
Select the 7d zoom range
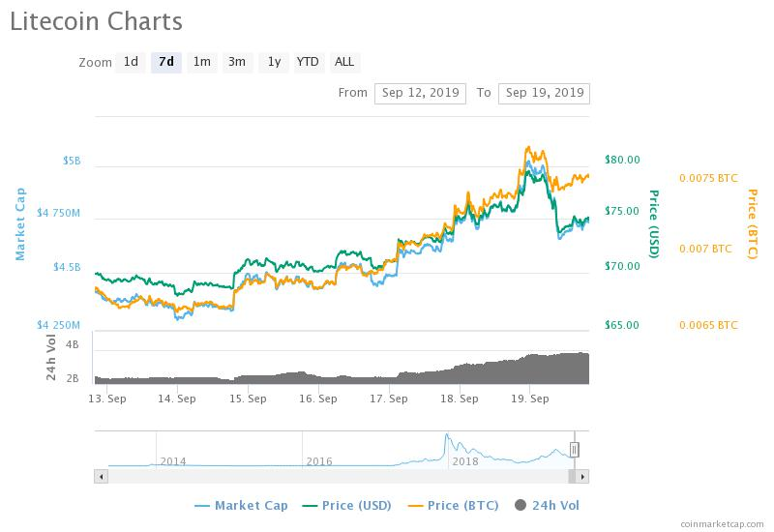point(166,62)
